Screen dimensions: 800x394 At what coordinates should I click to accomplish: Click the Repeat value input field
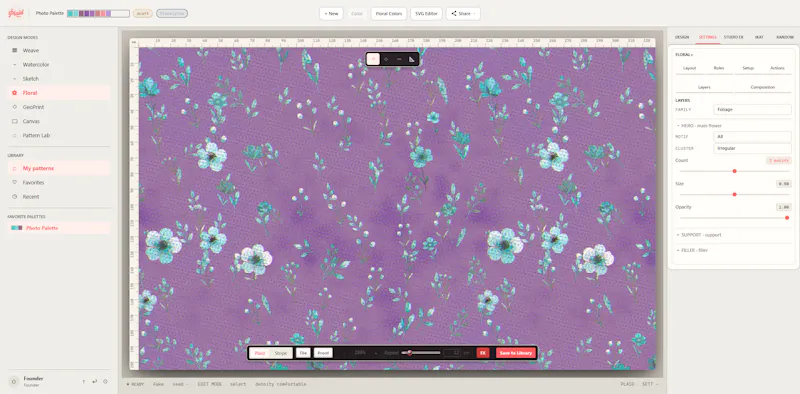click(x=452, y=353)
